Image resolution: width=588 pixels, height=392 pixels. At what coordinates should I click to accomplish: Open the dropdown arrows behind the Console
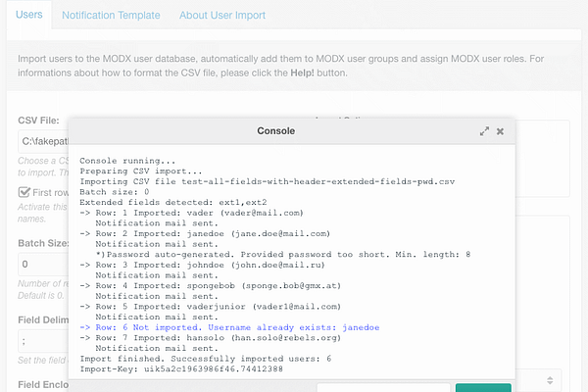click(550, 380)
